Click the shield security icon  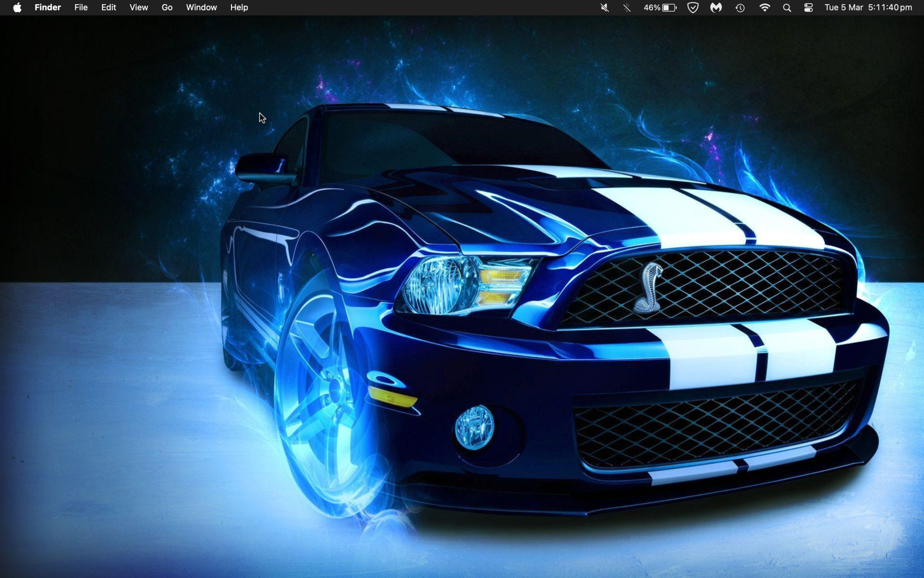coord(693,7)
